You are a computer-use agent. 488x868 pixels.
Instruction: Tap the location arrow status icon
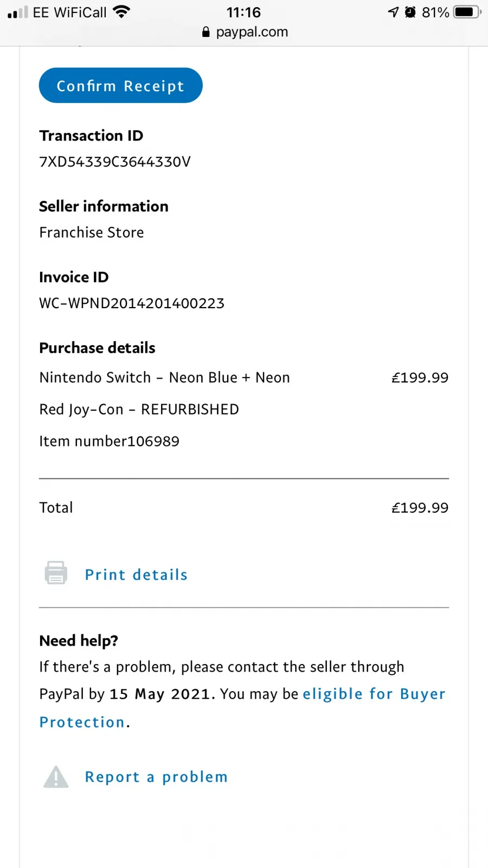(x=394, y=12)
